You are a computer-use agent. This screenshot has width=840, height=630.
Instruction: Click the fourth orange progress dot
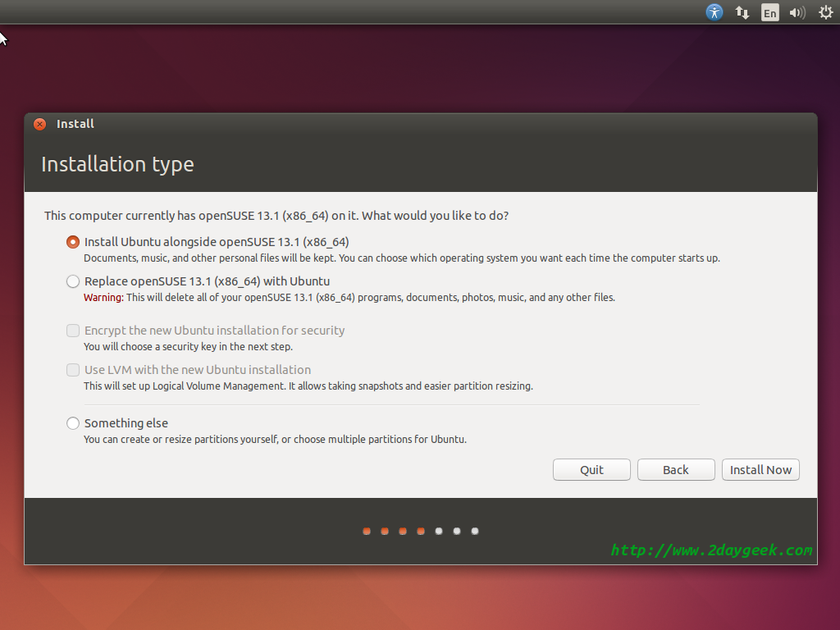click(x=421, y=531)
